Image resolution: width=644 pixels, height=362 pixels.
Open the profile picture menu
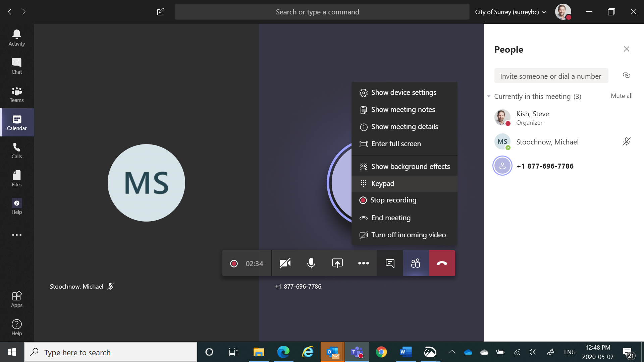tap(563, 12)
